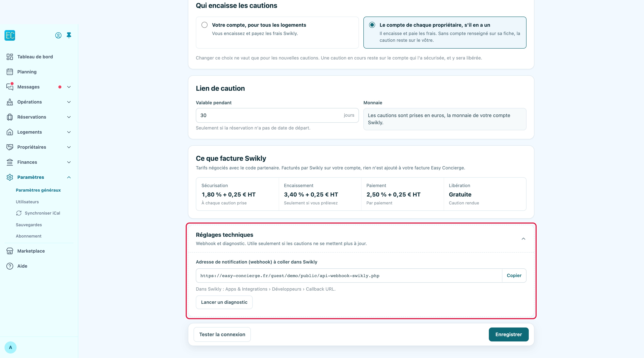Screen dimensions: 644x358
Task: Expand the Opérations submenu chevron
Action: [x=69, y=102]
